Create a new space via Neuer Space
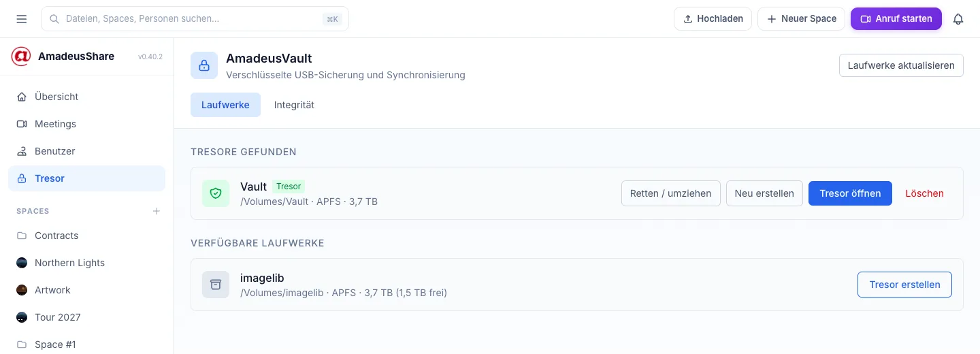This screenshot has width=980, height=354. point(802,19)
